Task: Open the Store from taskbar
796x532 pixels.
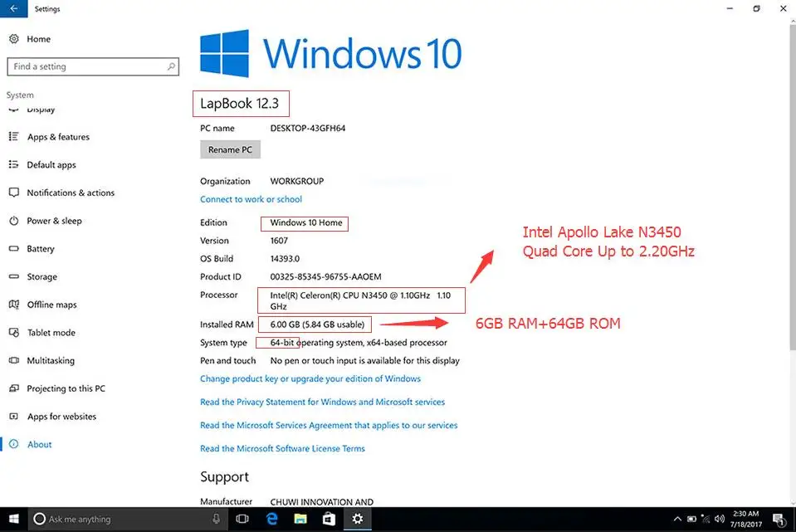Action: pyautogui.click(x=329, y=519)
